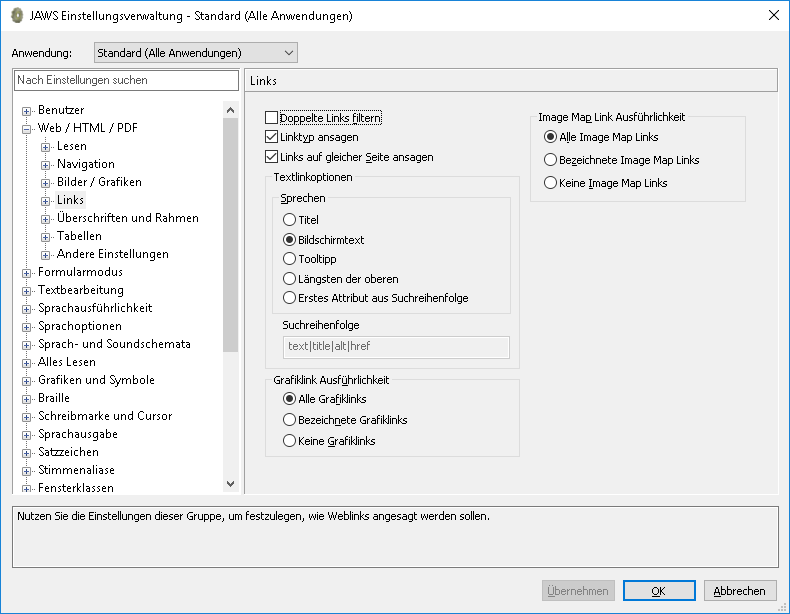Image resolution: width=790 pixels, height=614 pixels.
Task: Uncheck Linktyp ansagen
Action: [x=272, y=137]
